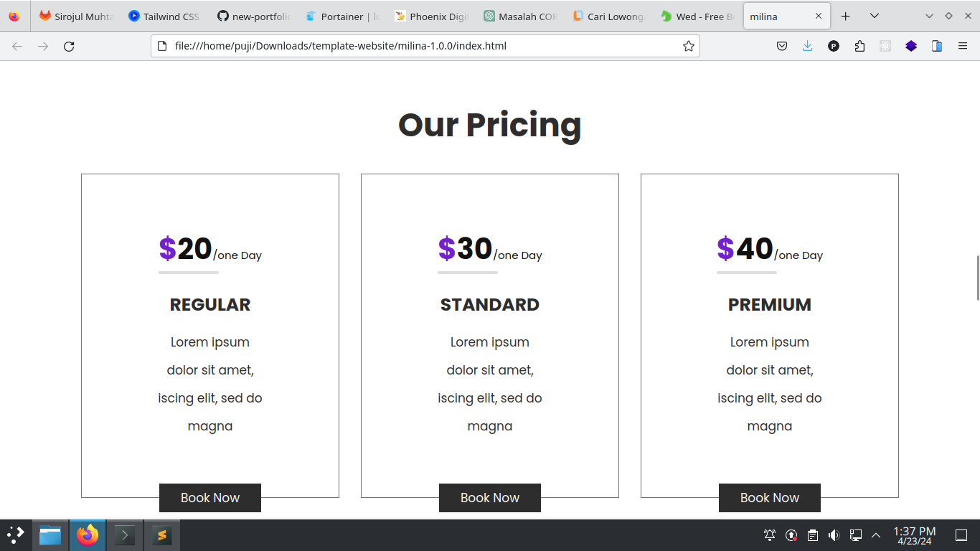This screenshot has width=980, height=551.
Task: Open the file manager from the taskbar
Action: [50, 535]
